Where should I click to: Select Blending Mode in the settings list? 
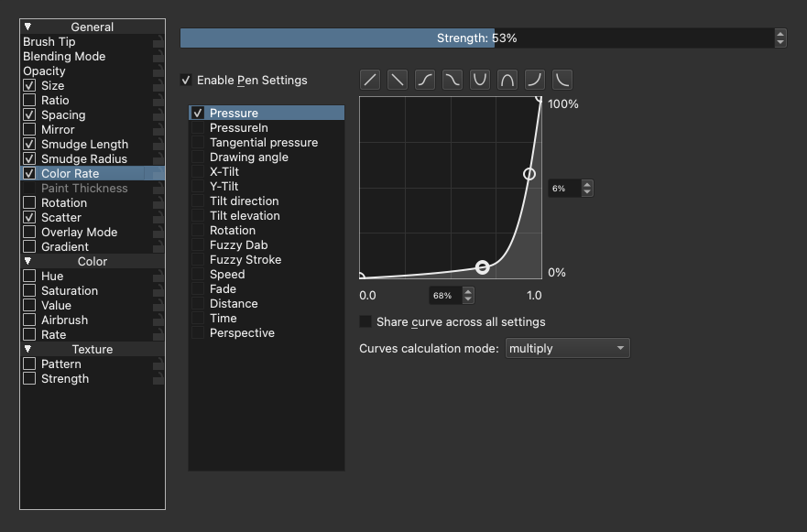click(x=64, y=57)
